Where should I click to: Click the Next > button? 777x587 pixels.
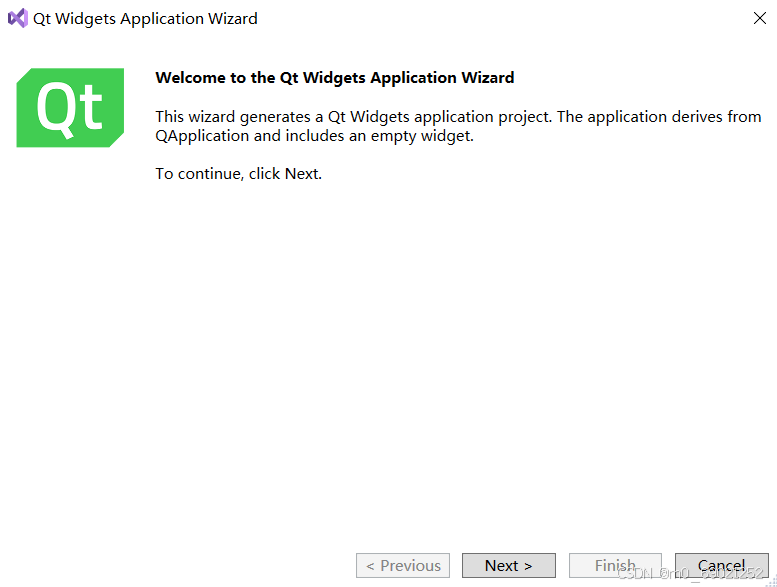point(508,565)
